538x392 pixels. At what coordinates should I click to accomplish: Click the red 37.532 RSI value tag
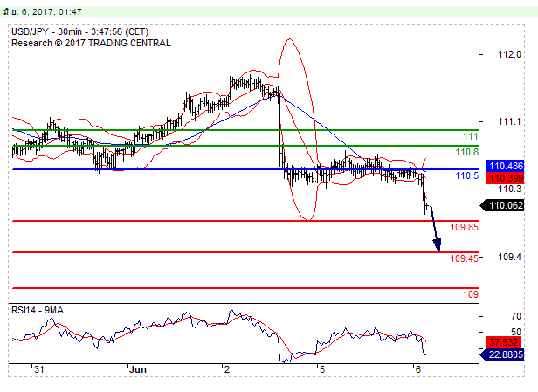pos(504,342)
